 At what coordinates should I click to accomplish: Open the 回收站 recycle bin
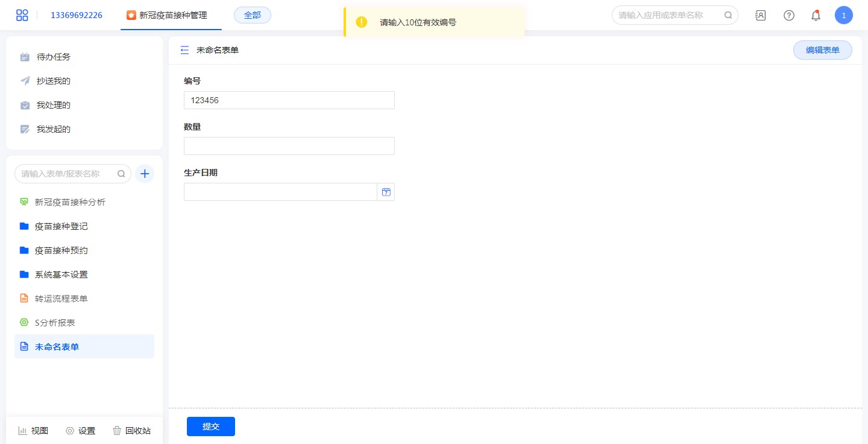(x=131, y=431)
